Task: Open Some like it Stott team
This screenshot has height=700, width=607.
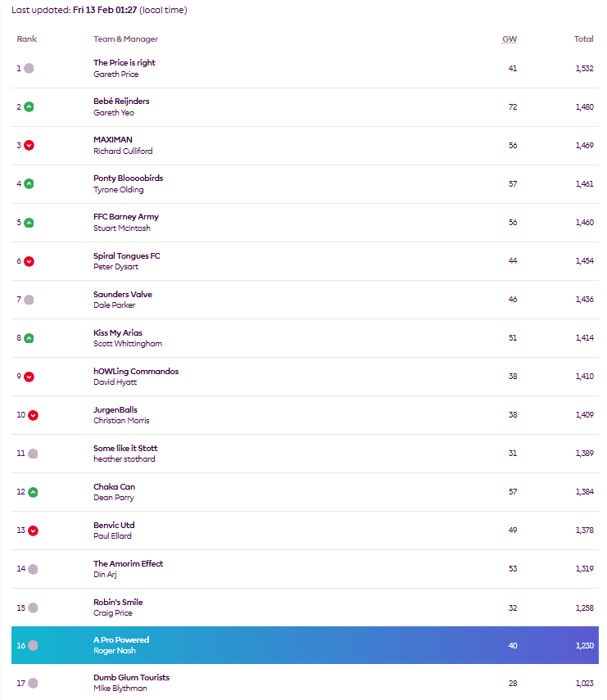Action: point(125,448)
